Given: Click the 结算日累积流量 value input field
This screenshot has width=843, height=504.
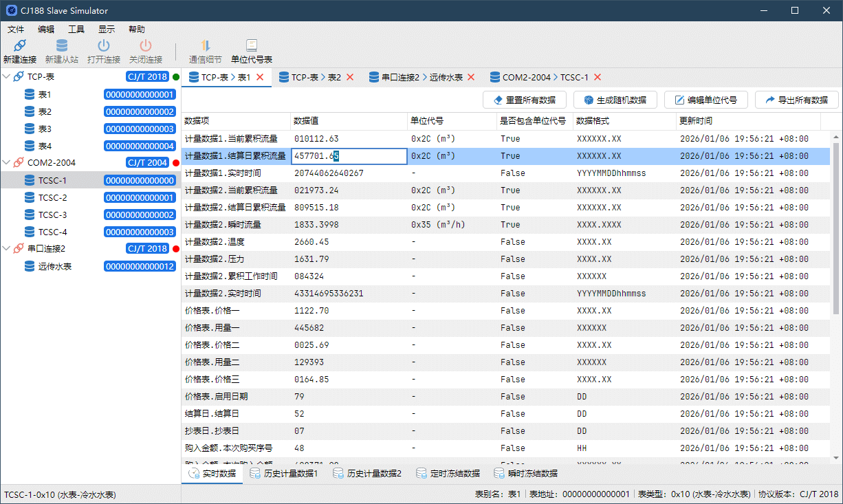Looking at the screenshot, I should [x=349, y=156].
